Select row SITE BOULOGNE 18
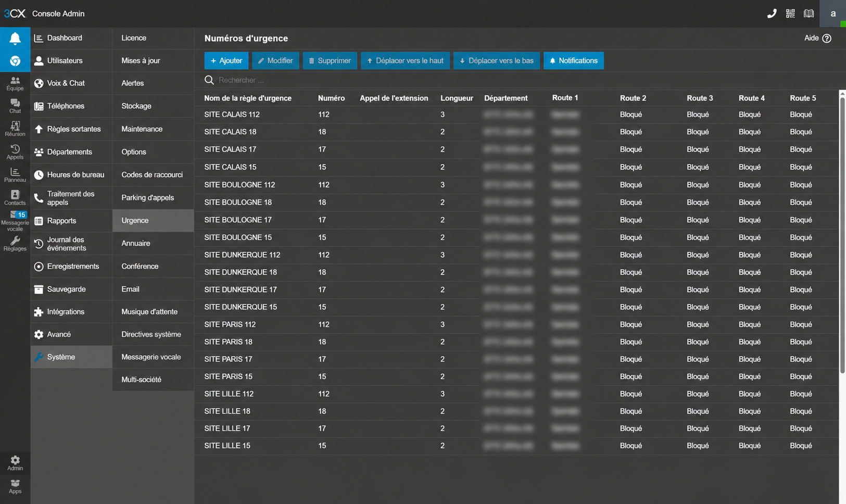Screen dimensions: 846x504 coord(516,203)
